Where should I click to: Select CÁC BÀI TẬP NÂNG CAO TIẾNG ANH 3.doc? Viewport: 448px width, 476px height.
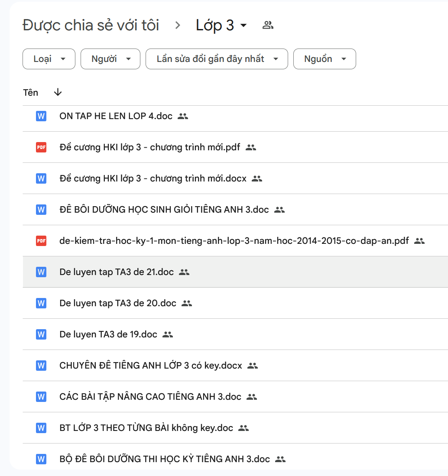click(x=150, y=397)
